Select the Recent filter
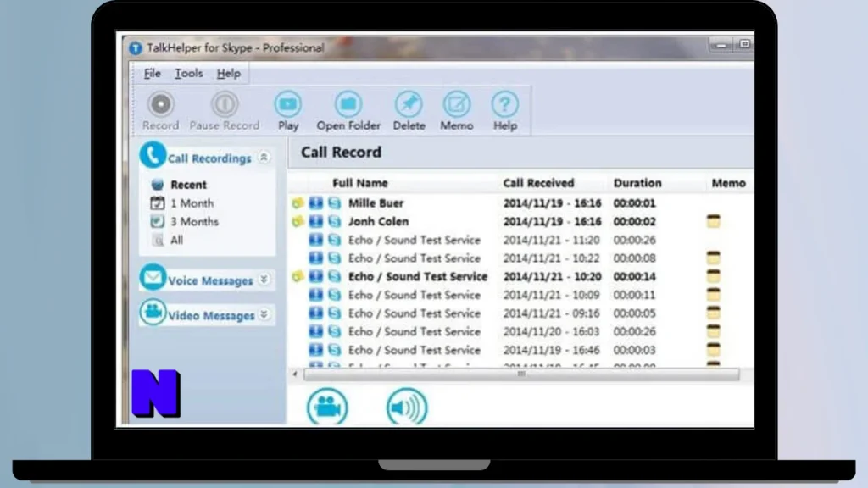 [x=188, y=184]
